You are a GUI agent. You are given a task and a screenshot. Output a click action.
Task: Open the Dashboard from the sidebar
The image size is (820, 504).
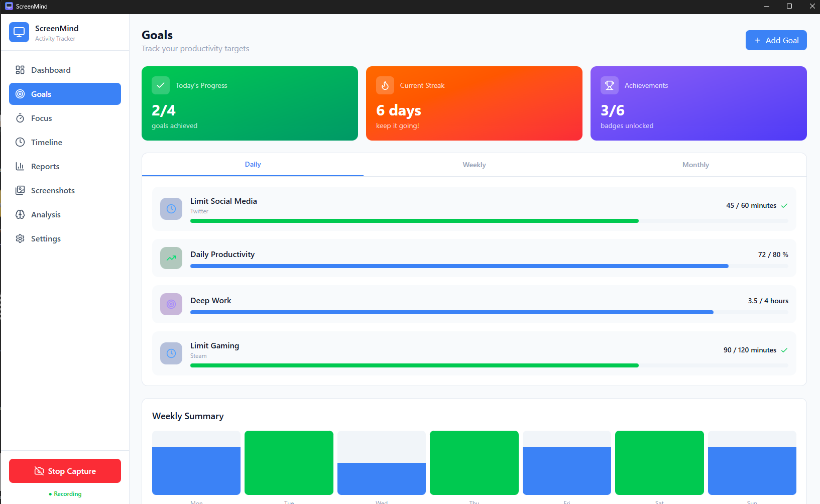[x=50, y=70]
